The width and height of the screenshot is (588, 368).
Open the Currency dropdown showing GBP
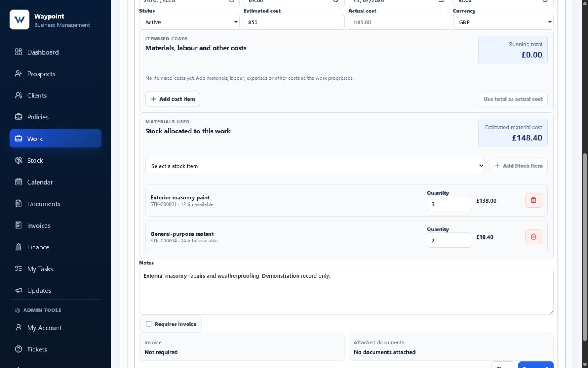coord(503,22)
